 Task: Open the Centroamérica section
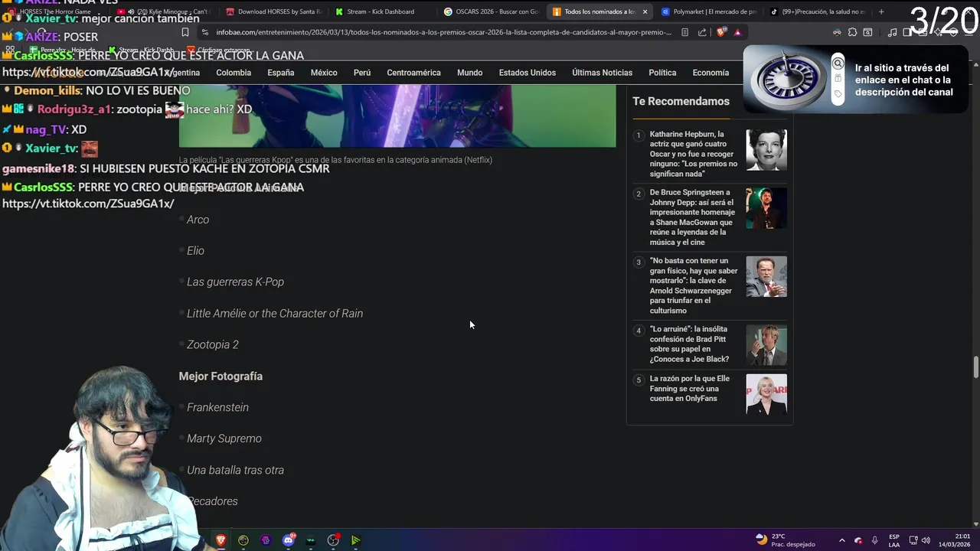click(413, 73)
